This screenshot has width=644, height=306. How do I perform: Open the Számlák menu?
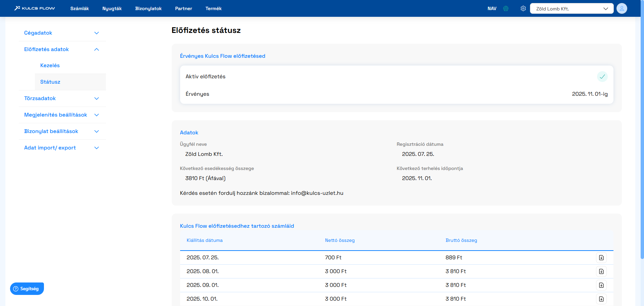pos(79,8)
